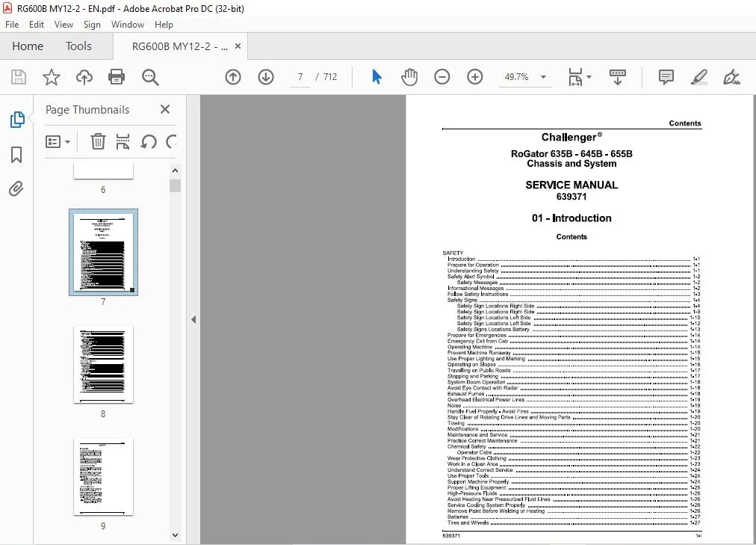
Task: Rotate page counterclockwise
Action: (x=149, y=141)
